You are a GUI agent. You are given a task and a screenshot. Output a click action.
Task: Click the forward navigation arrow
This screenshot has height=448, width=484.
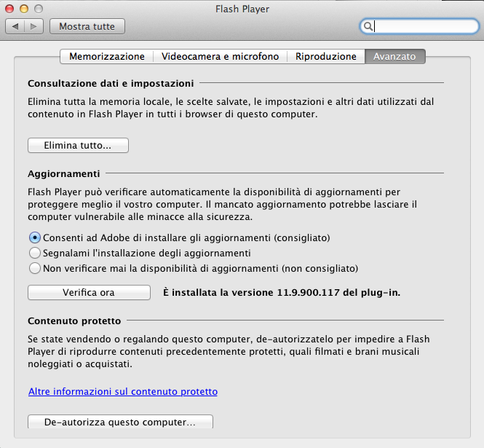(x=34, y=26)
